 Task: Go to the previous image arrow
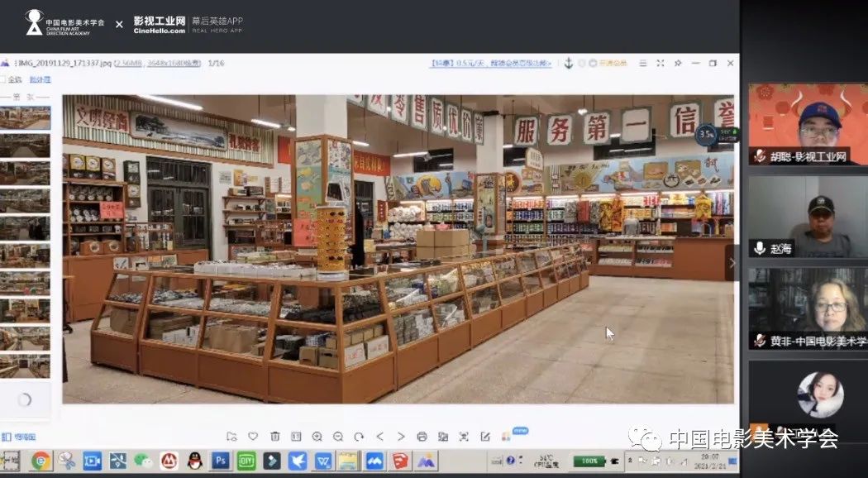tap(380, 436)
